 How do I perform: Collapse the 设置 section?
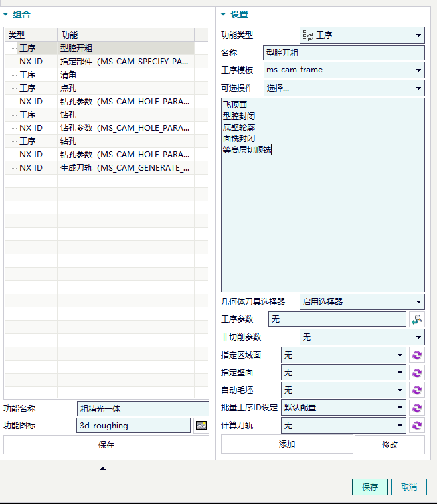(224, 15)
